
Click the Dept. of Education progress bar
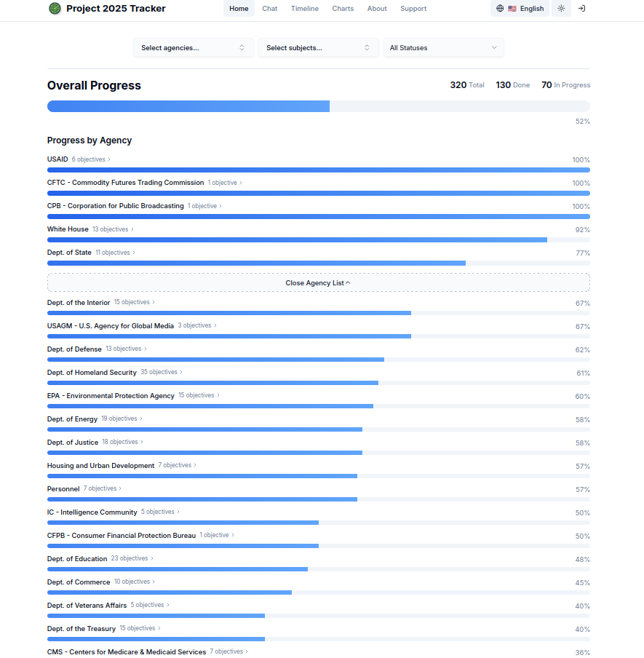coord(319,569)
